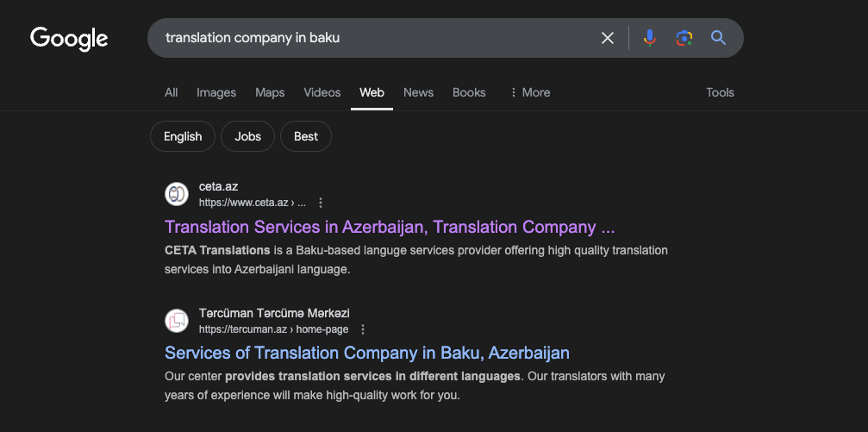This screenshot has height=432, width=868.
Task: Select the English filter chip
Action: click(183, 136)
